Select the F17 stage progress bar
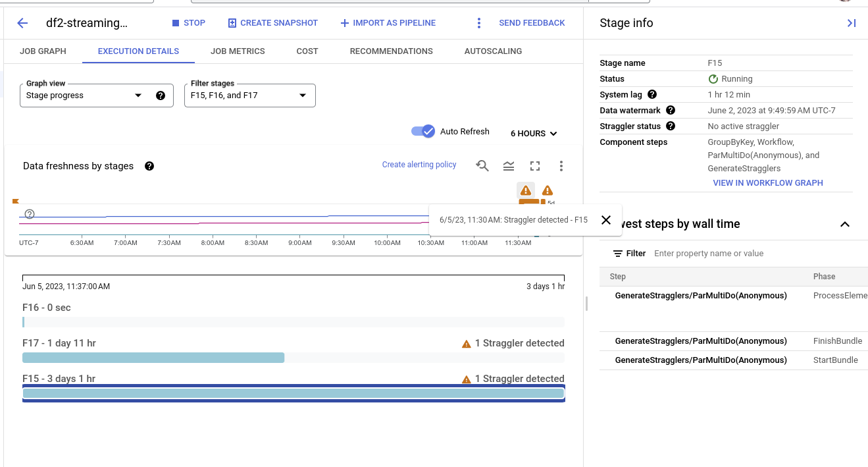868x467 pixels. click(x=153, y=358)
